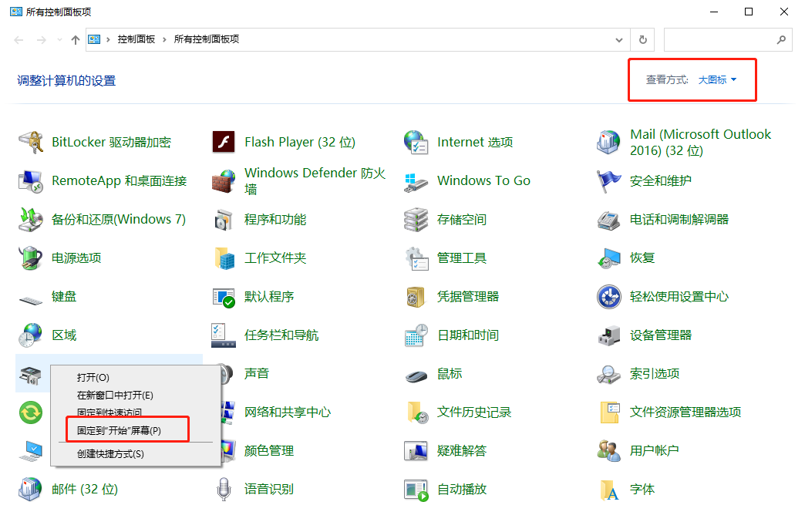Select 固定到"开始"屏幕(P) in context menu
Image resolution: width=805 pixels, height=532 pixels.
tap(119, 430)
